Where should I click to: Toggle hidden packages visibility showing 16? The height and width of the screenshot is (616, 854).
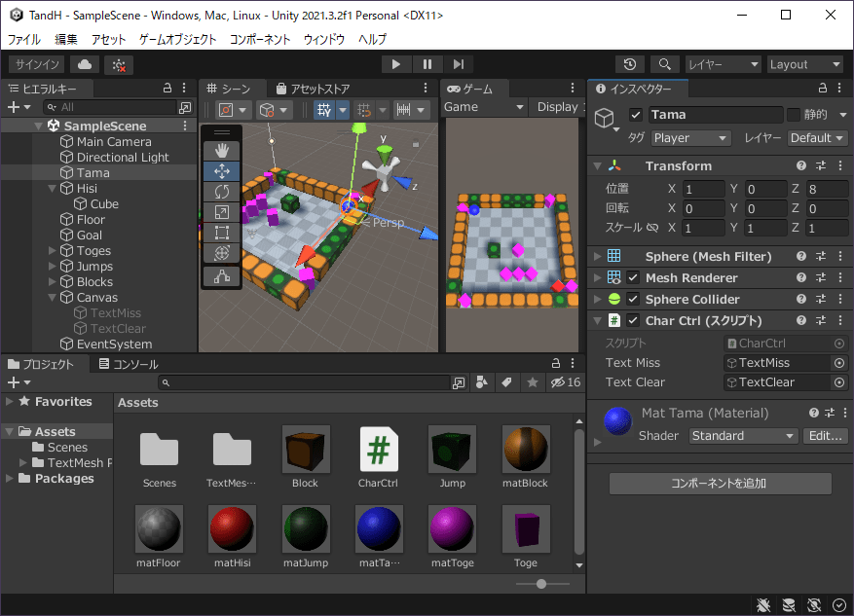(x=566, y=382)
